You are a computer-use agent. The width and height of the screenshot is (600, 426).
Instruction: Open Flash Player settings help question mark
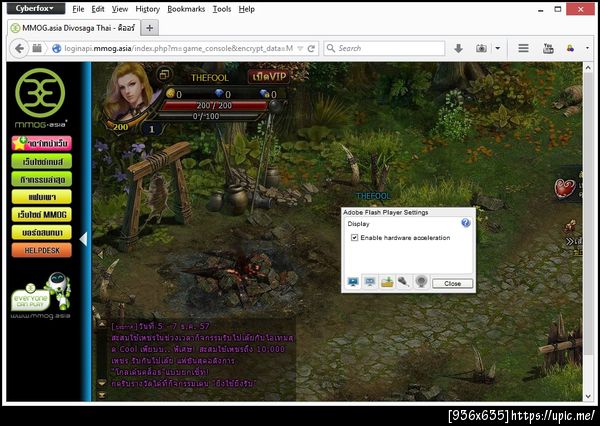click(x=466, y=223)
